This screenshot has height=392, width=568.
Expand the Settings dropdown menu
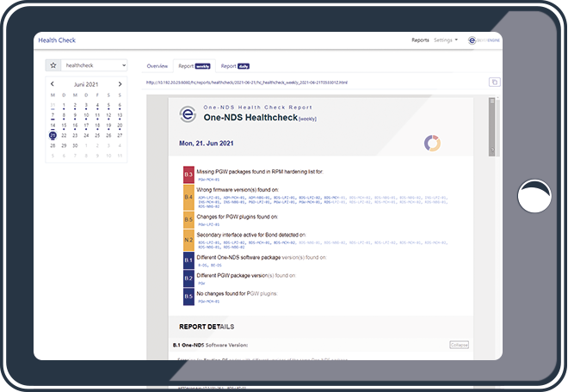[x=446, y=40]
